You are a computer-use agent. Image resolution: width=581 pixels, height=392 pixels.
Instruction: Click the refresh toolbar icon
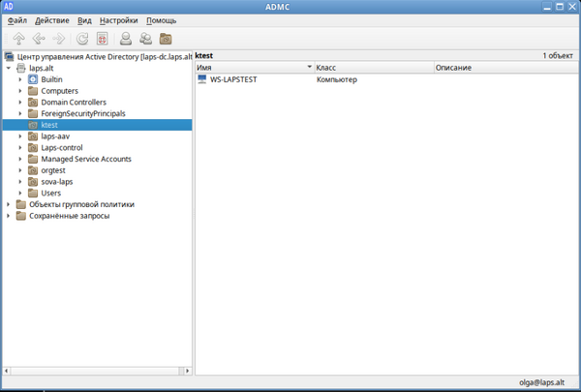[82, 39]
